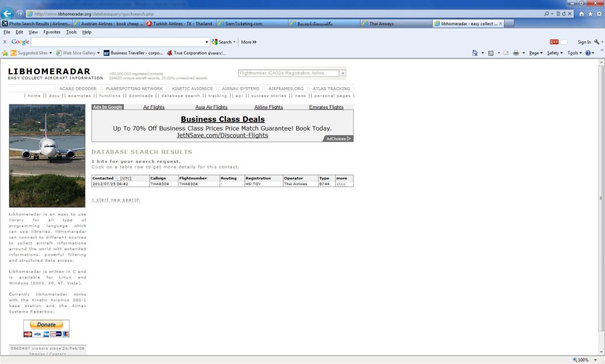Click the Add to Favorites bar star icon
This screenshot has width=605, height=364.
(x=5, y=53)
